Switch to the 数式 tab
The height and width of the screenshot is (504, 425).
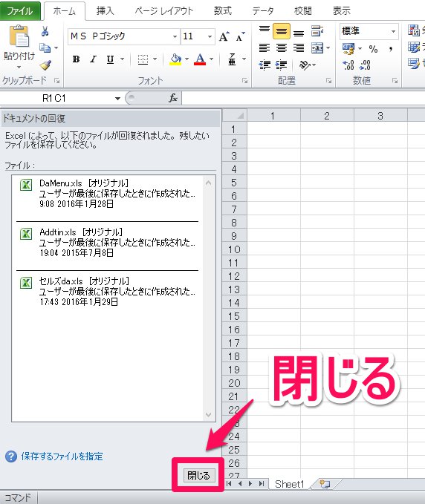(x=222, y=11)
